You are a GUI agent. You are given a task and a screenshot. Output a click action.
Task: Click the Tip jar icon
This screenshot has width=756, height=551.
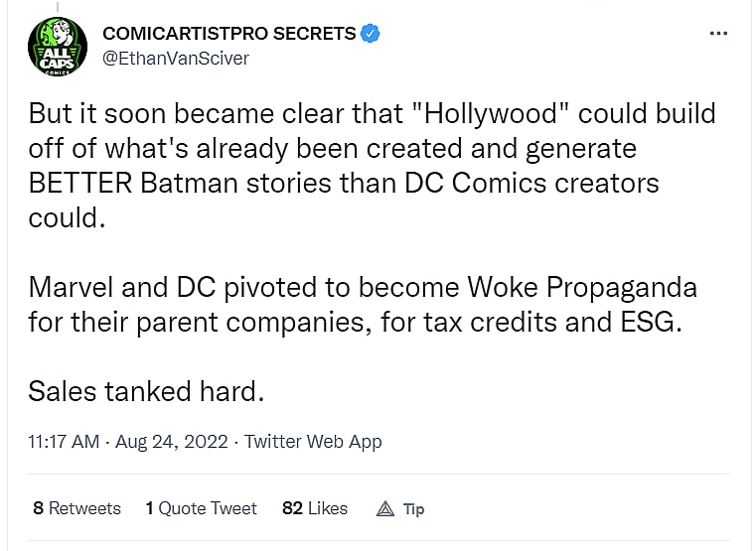[x=385, y=508]
